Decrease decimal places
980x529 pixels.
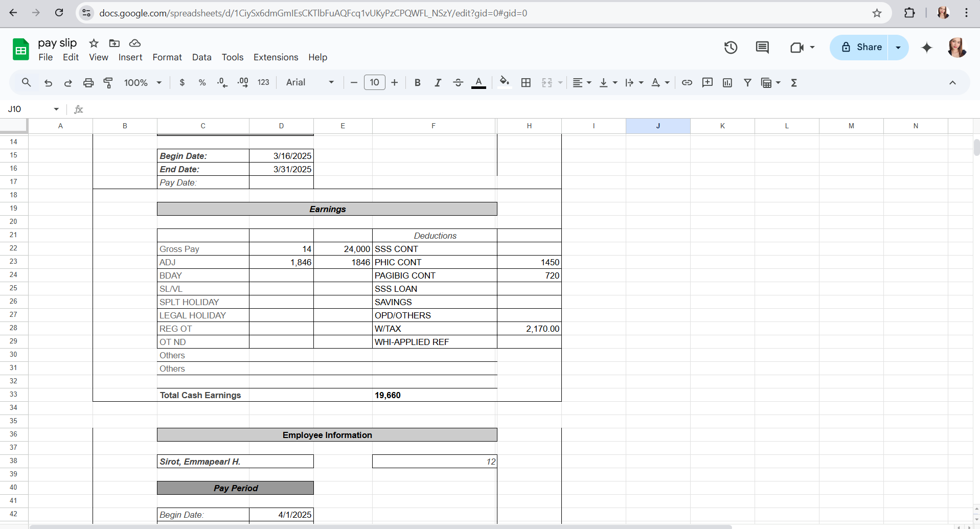(x=222, y=82)
